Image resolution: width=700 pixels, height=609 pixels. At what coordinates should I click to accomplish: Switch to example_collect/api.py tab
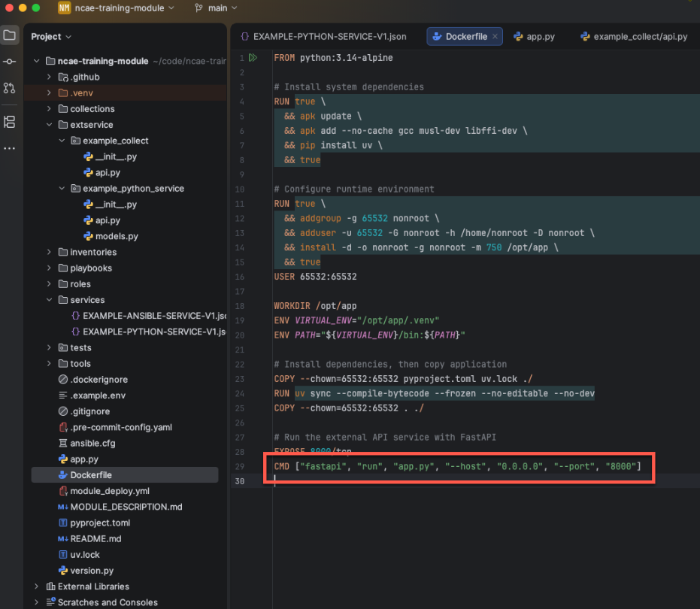click(634, 37)
